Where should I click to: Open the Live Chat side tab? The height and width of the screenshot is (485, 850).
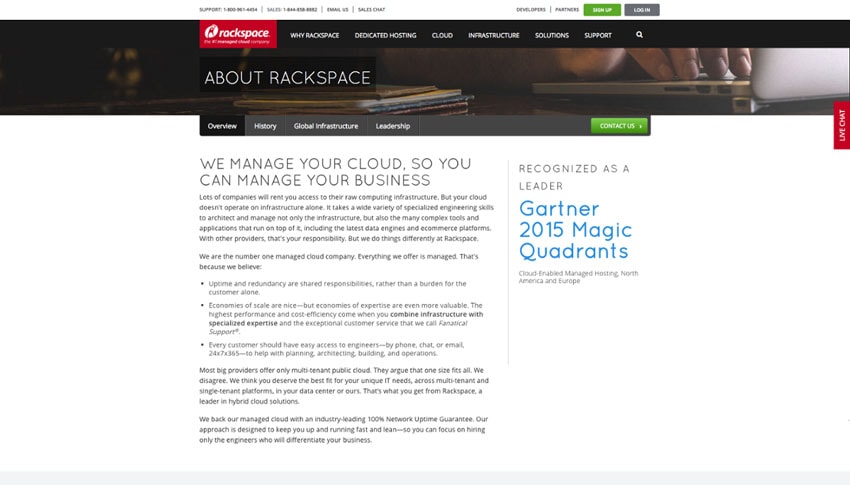[x=842, y=125]
